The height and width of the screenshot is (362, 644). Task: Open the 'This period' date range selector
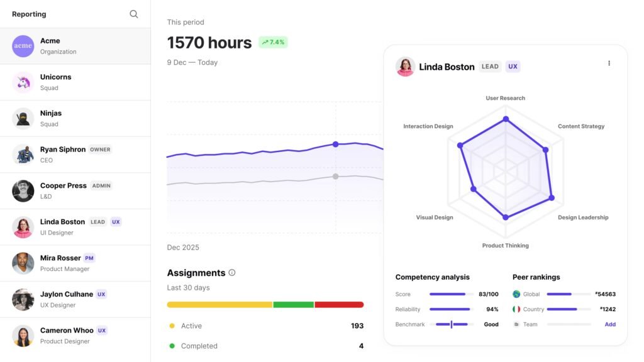click(x=185, y=21)
